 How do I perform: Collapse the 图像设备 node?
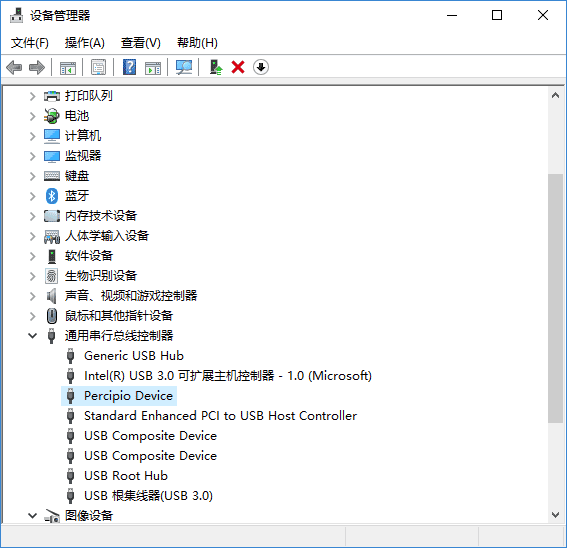coord(33,515)
